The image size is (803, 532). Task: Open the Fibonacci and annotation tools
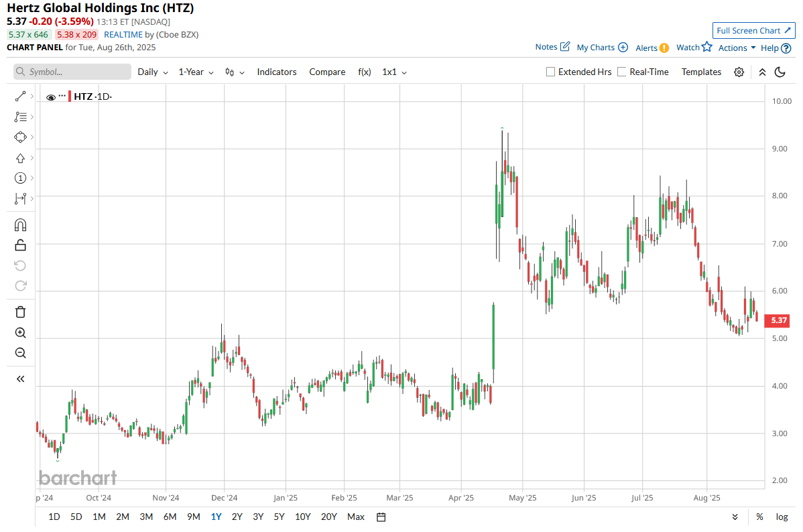[21, 117]
